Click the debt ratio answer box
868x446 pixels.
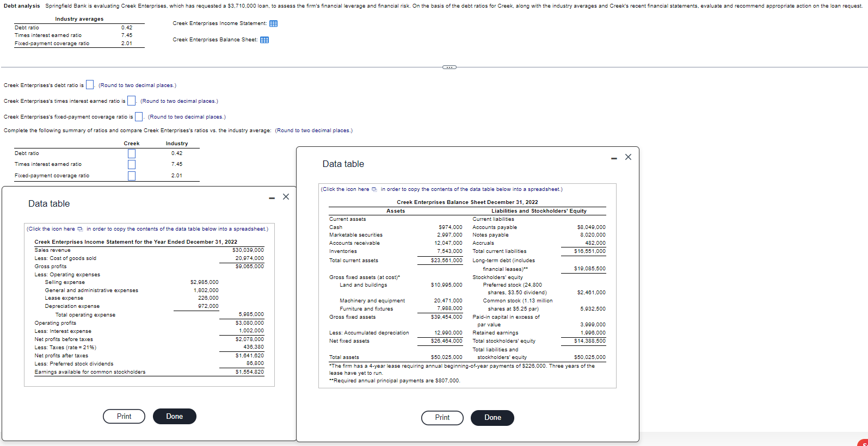(x=90, y=85)
